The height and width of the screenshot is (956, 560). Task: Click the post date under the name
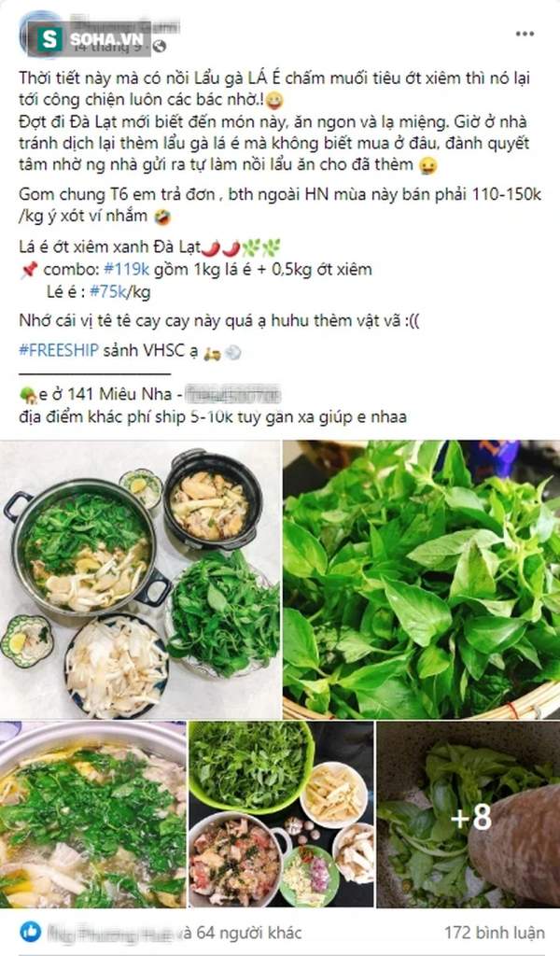click(x=110, y=47)
